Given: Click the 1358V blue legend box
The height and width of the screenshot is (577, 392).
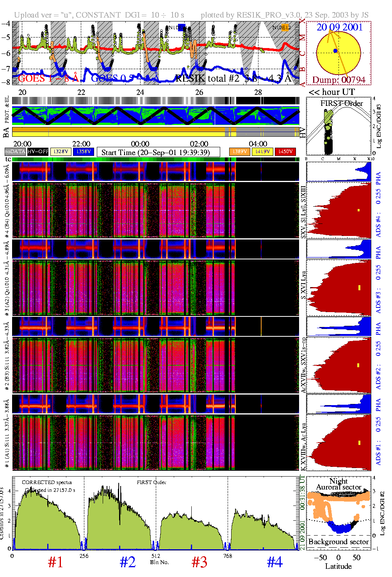Looking at the screenshot, I should [84, 152].
